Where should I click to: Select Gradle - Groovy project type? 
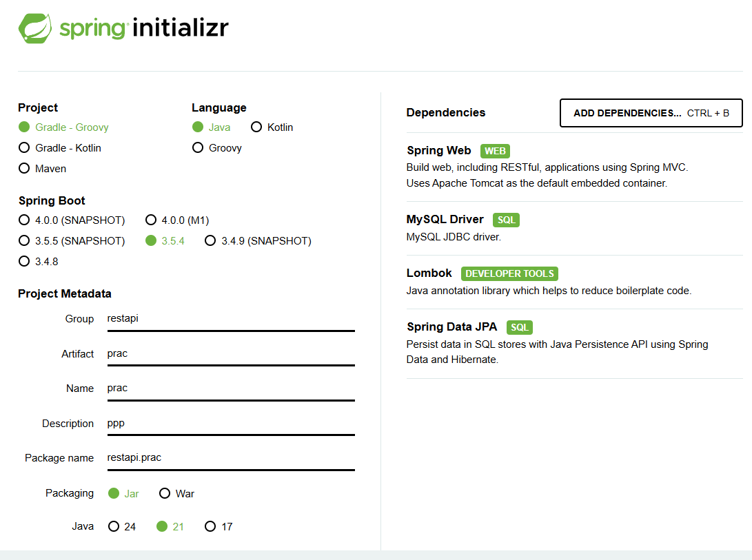coord(64,127)
